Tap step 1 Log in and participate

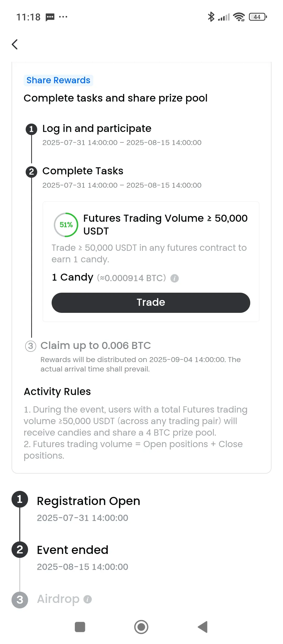click(97, 129)
